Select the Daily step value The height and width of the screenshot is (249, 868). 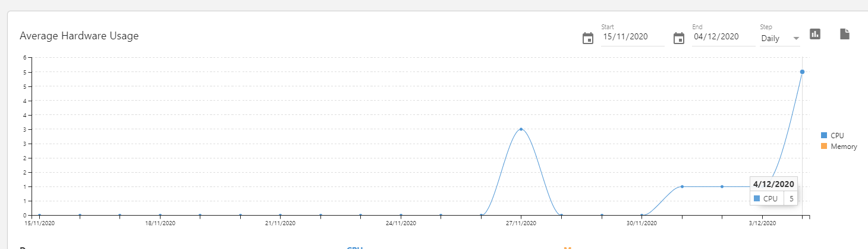click(770, 38)
